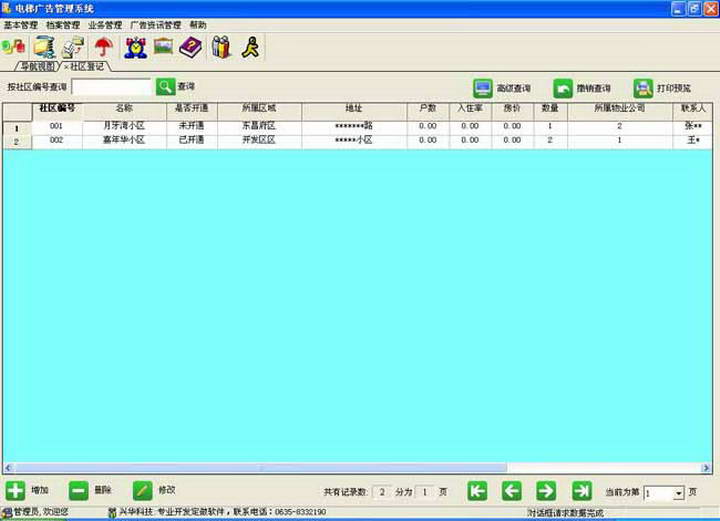This screenshot has height=521, width=720.
Task: Jump to the last page arrow
Action: click(x=582, y=491)
